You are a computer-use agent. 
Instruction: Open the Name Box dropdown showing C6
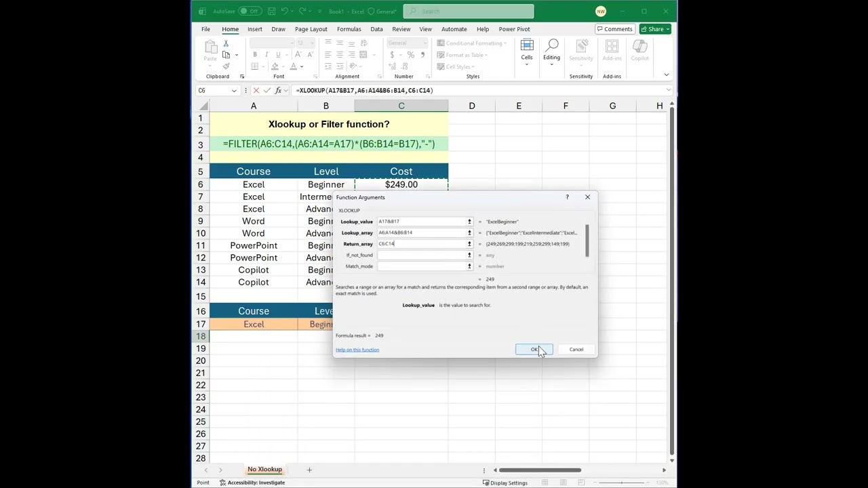pos(234,90)
